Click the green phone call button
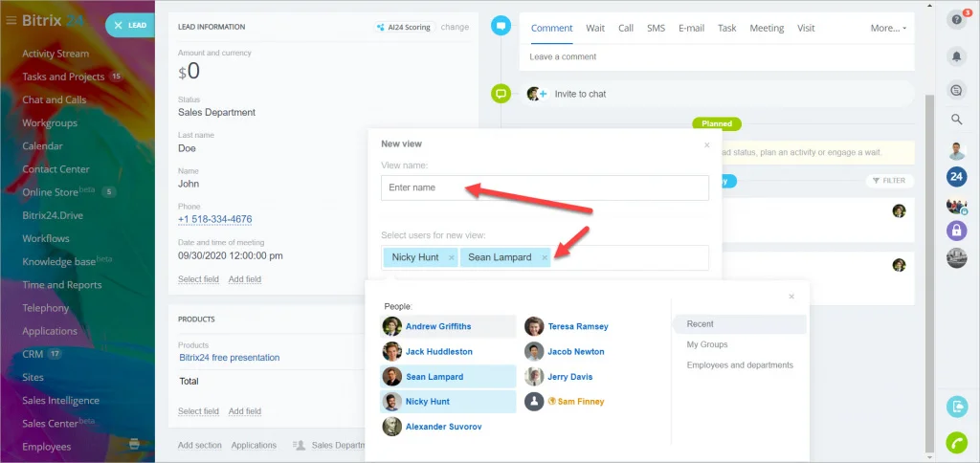Image resolution: width=980 pixels, height=463 pixels. [x=956, y=442]
